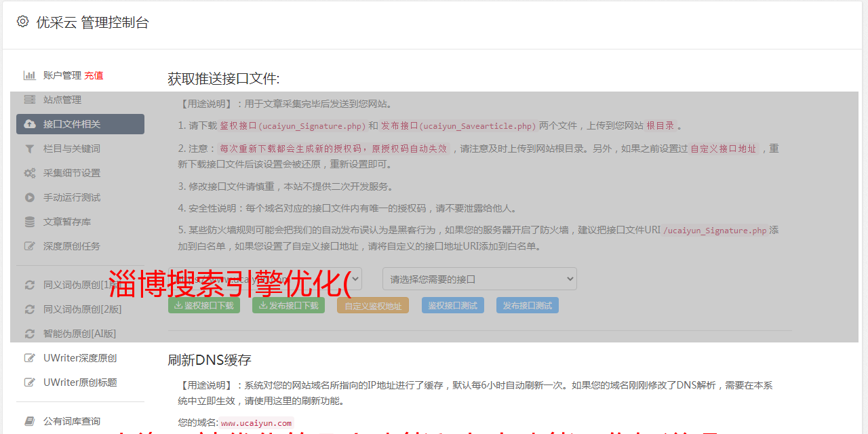Open the 请选择您需要的接口 dropdown

[479, 279]
